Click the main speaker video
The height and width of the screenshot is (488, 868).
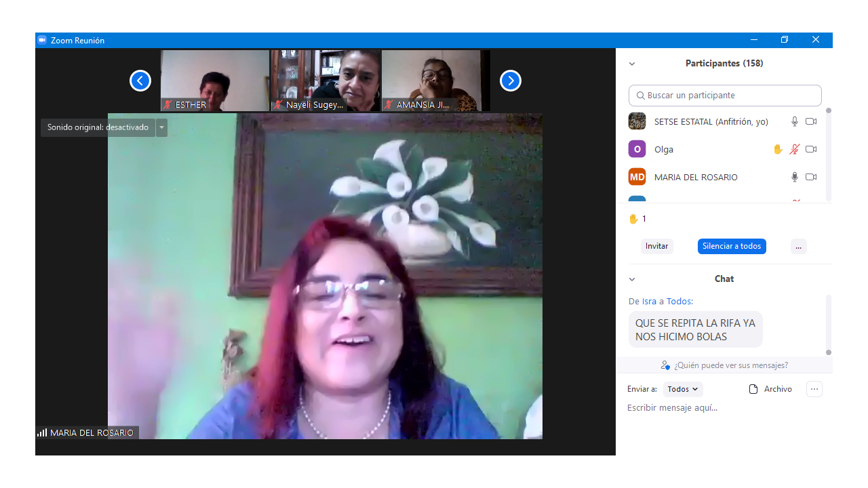(325, 276)
